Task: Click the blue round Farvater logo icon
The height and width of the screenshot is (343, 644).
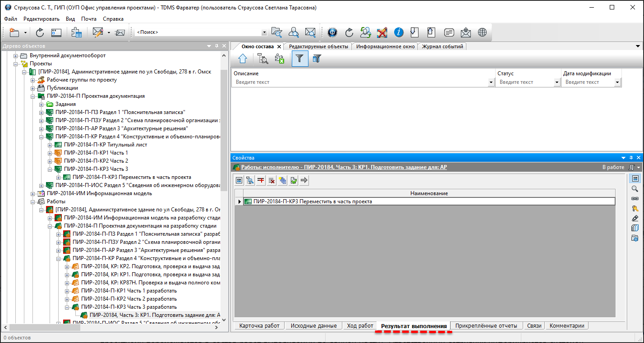Action: [x=332, y=32]
